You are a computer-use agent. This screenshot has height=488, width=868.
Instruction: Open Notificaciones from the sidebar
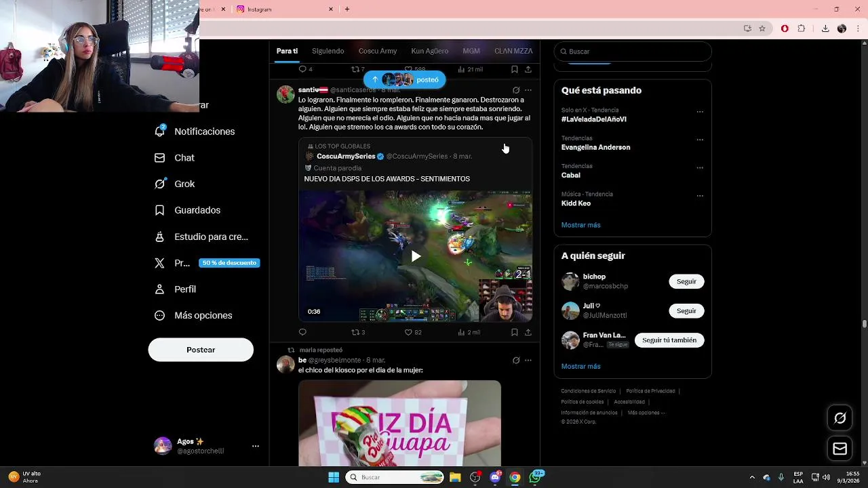(x=195, y=131)
